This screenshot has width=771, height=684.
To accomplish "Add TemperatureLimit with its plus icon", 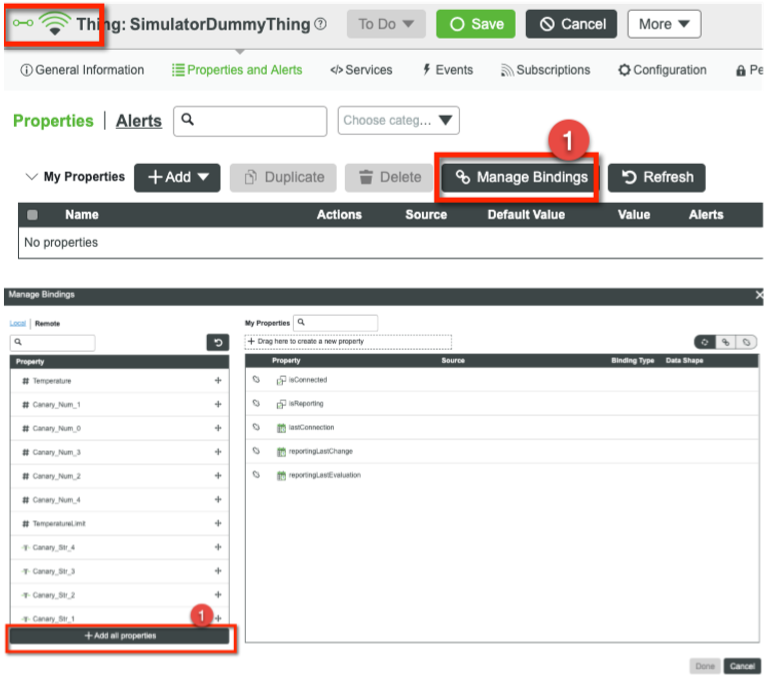I will click(x=218, y=524).
